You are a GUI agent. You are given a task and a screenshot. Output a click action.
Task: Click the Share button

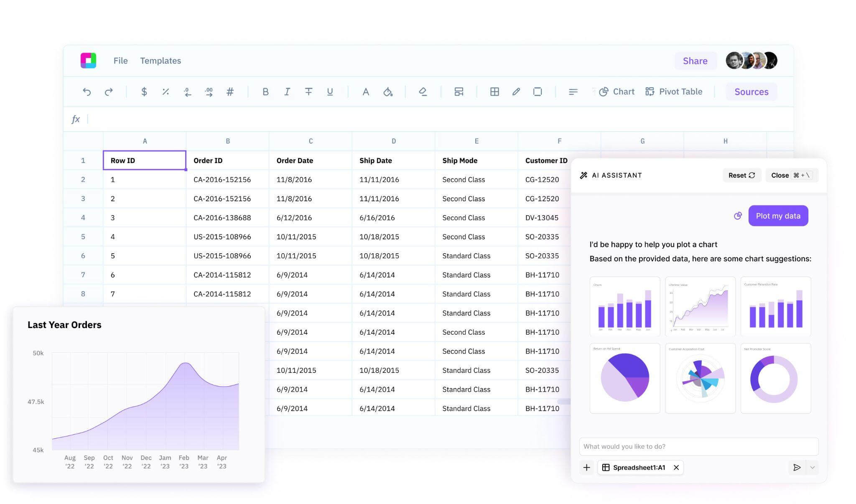click(695, 61)
